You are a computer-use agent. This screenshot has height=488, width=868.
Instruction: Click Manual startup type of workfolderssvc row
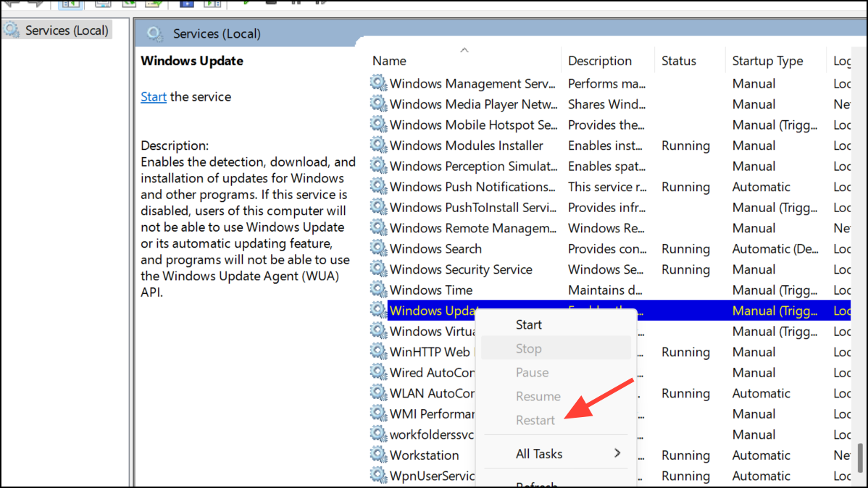[754, 435]
